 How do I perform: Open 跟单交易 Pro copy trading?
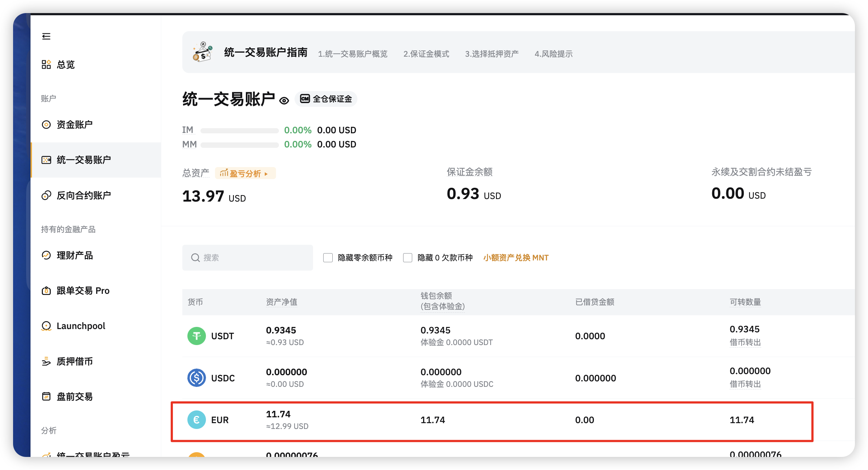(x=82, y=290)
